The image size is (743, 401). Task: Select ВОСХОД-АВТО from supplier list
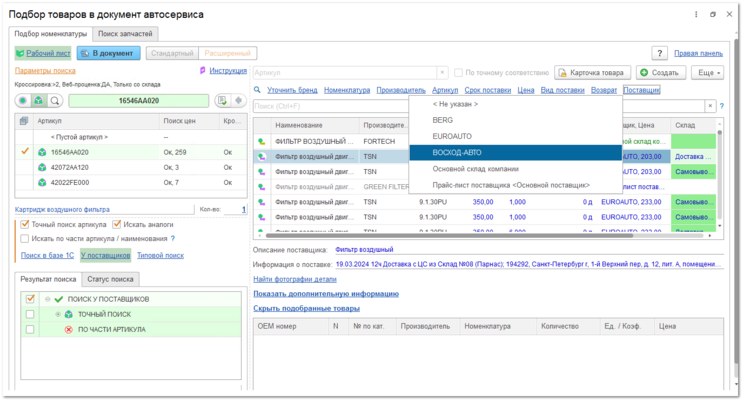(516, 153)
